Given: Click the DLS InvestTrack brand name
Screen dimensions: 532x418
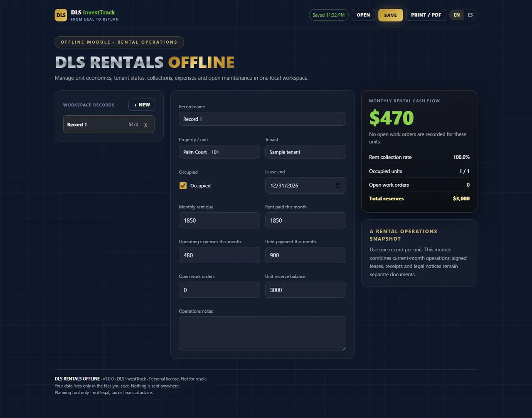Looking at the screenshot, I should pos(93,12).
